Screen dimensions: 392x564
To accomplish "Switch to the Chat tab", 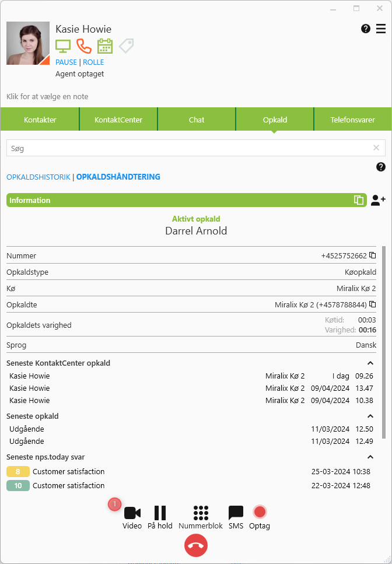I will coord(197,120).
